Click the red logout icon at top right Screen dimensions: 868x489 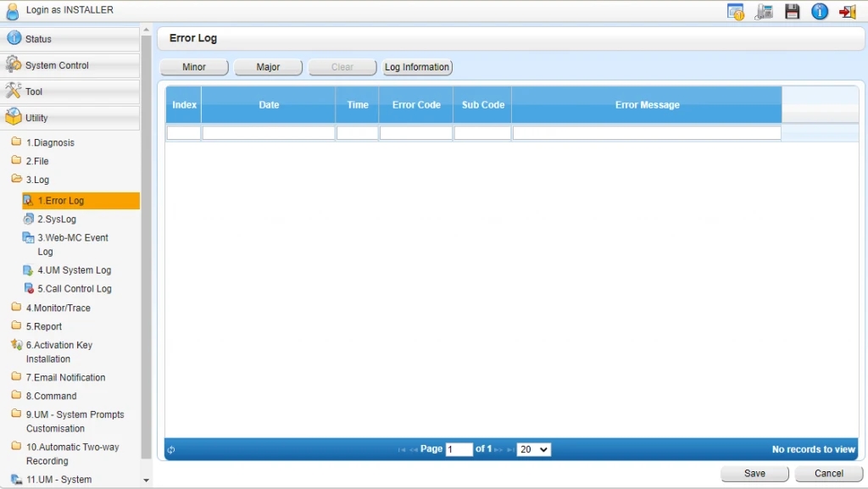pyautogui.click(x=848, y=11)
